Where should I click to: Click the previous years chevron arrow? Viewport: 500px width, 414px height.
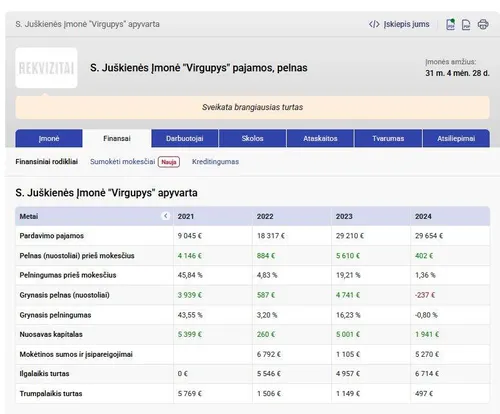click(165, 216)
